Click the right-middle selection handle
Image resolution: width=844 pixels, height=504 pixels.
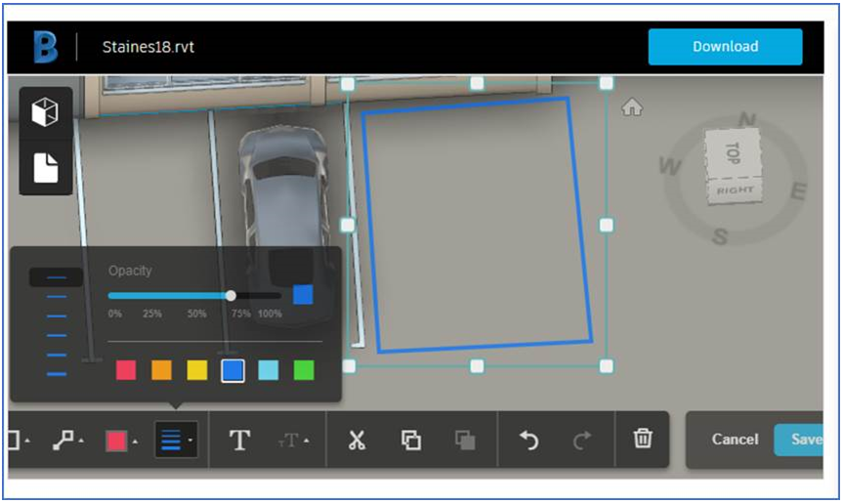606,225
